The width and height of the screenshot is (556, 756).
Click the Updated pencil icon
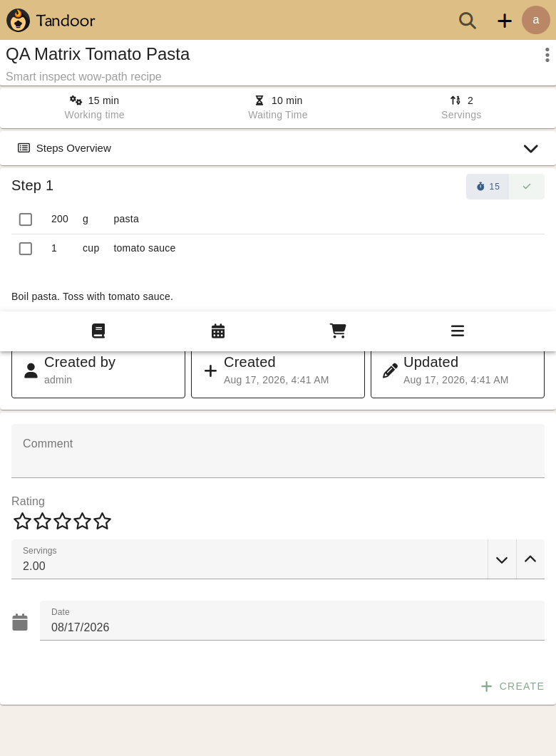[390, 371]
